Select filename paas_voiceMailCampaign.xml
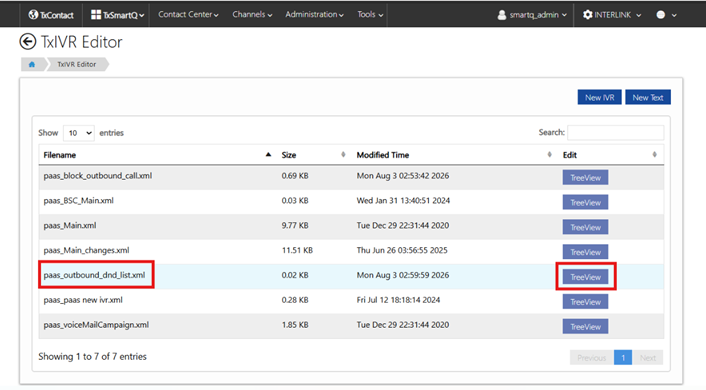 (96, 325)
